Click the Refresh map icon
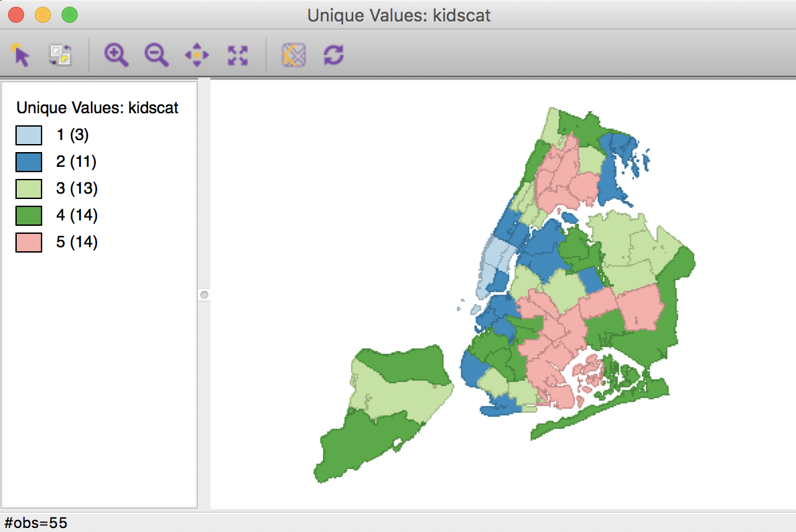This screenshot has height=532, width=796. click(x=334, y=55)
